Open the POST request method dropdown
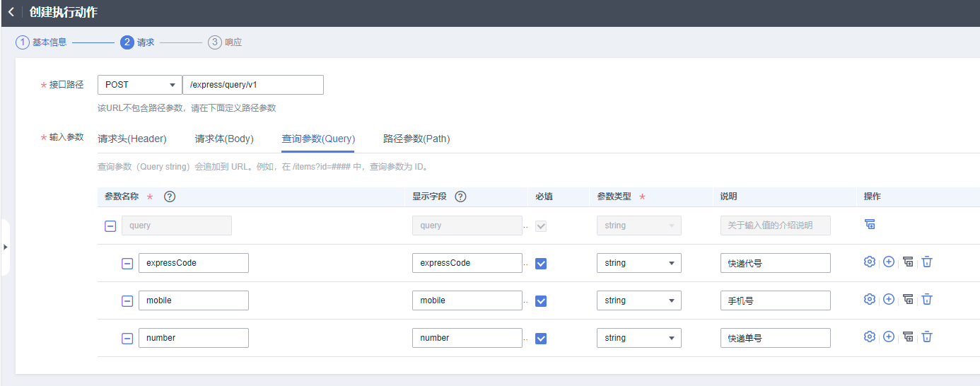Screen dimensions: 980x386 [140, 85]
